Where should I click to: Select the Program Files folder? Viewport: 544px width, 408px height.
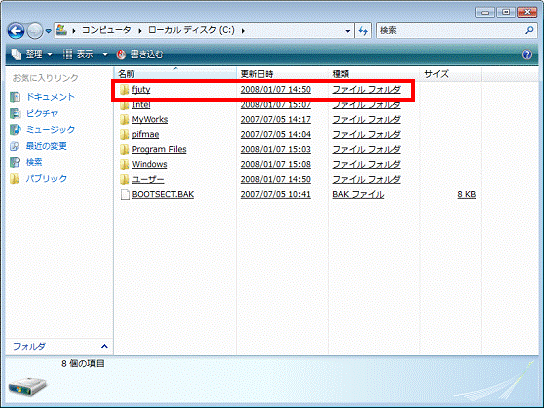(x=159, y=149)
